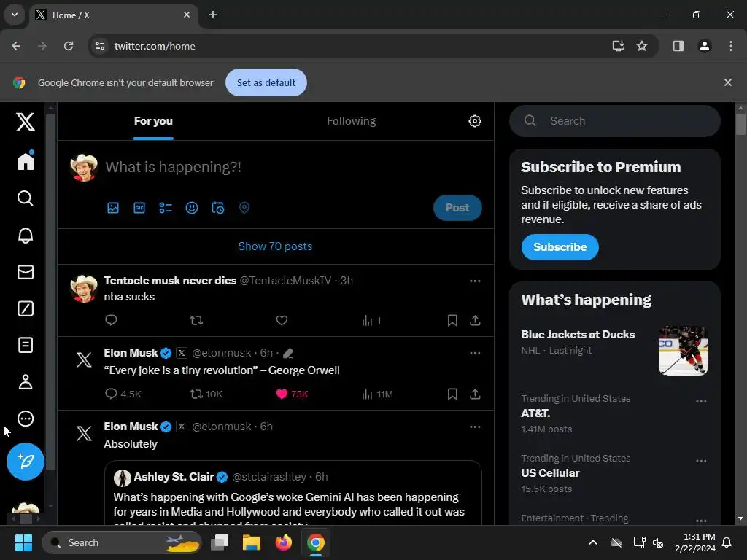Repost the George Orwell quote post

coord(206,394)
